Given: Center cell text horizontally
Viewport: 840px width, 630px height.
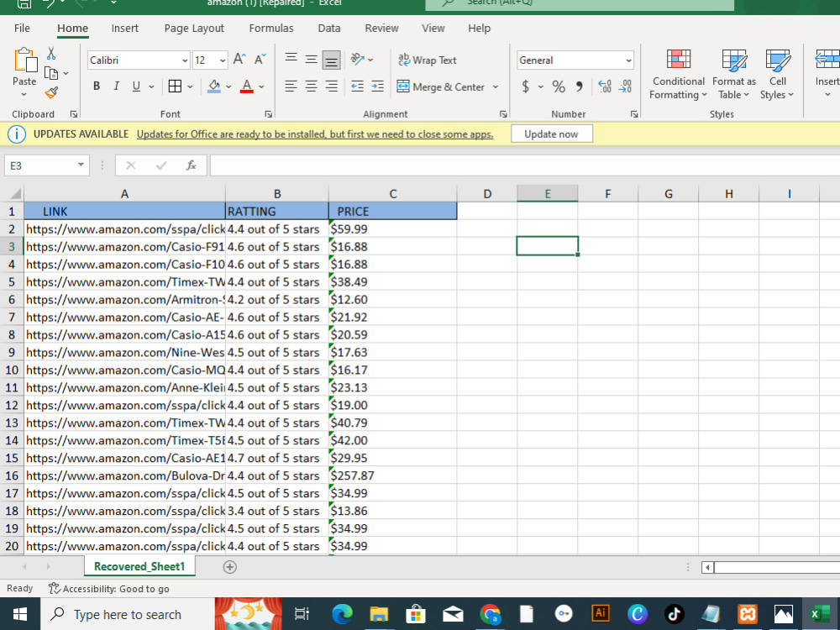Looking at the screenshot, I should tap(312, 87).
